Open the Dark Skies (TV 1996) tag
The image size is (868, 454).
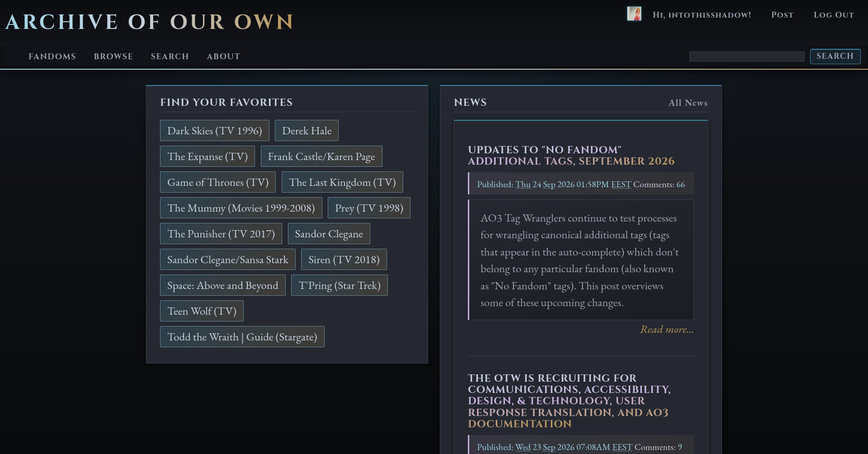[x=215, y=131]
